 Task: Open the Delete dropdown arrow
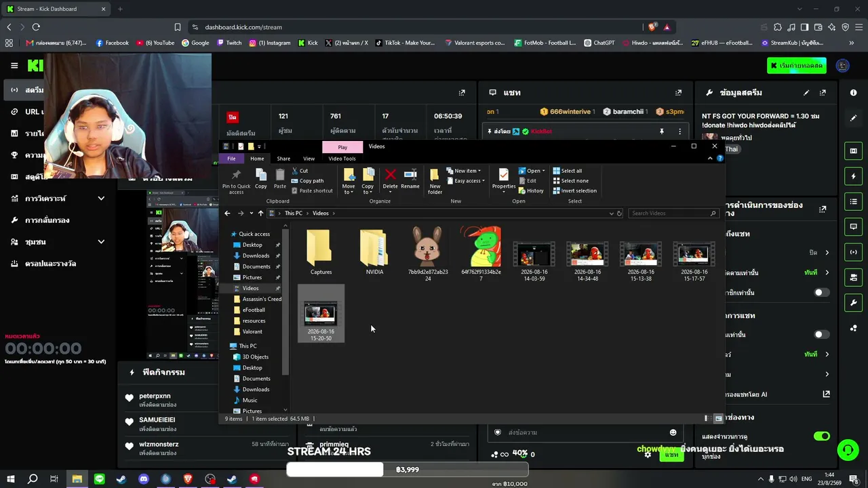[391, 193]
